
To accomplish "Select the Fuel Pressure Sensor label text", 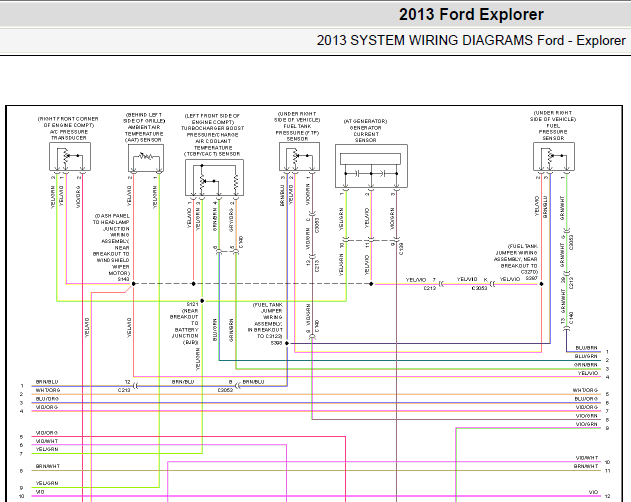I will pos(553,125).
